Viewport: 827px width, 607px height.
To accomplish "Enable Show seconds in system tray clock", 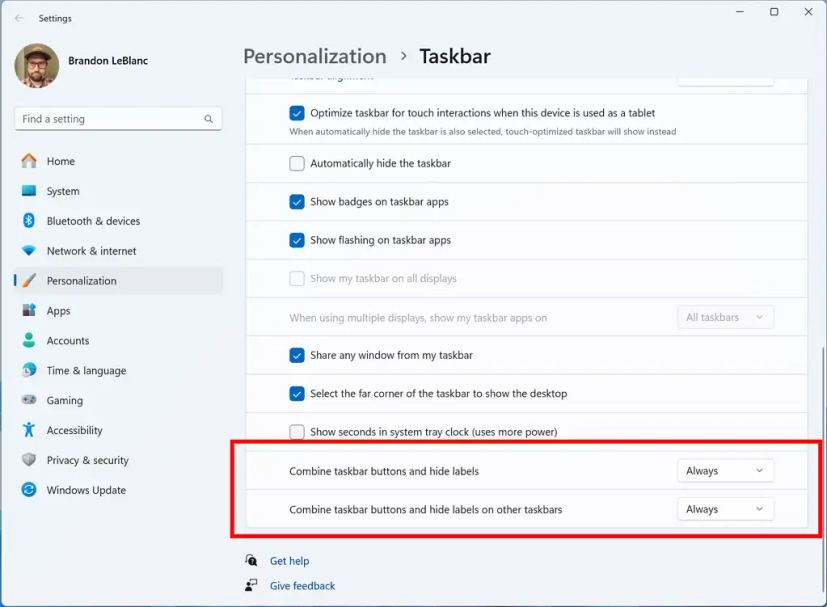I will click(x=297, y=432).
